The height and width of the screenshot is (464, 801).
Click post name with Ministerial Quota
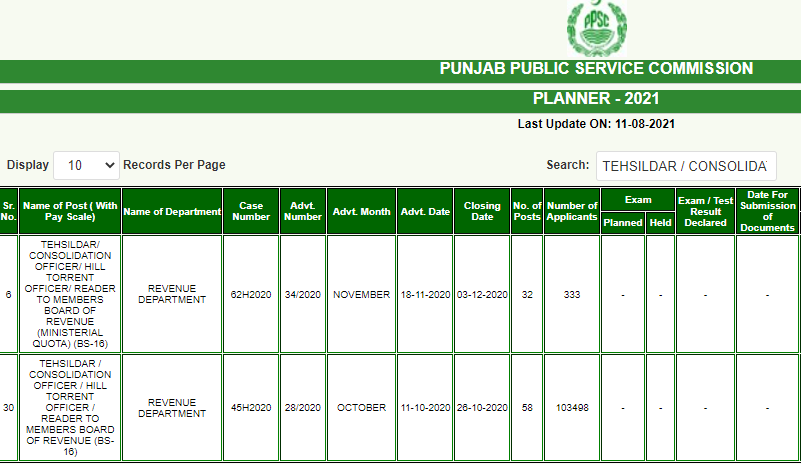[x=70, y=294]
